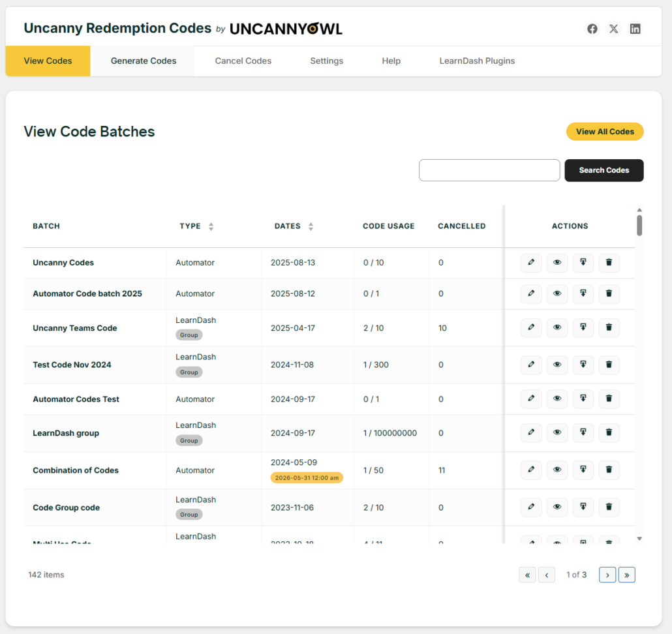View codes of Code Group code batch
Viewport: 672px width, 634px height.
pyautogui.click(x=557, y=507)
